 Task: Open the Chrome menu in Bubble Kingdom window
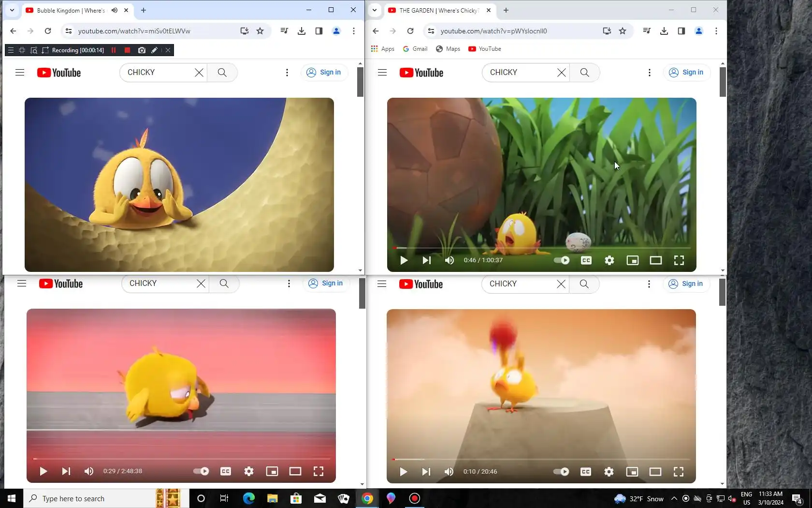[354, 31]
